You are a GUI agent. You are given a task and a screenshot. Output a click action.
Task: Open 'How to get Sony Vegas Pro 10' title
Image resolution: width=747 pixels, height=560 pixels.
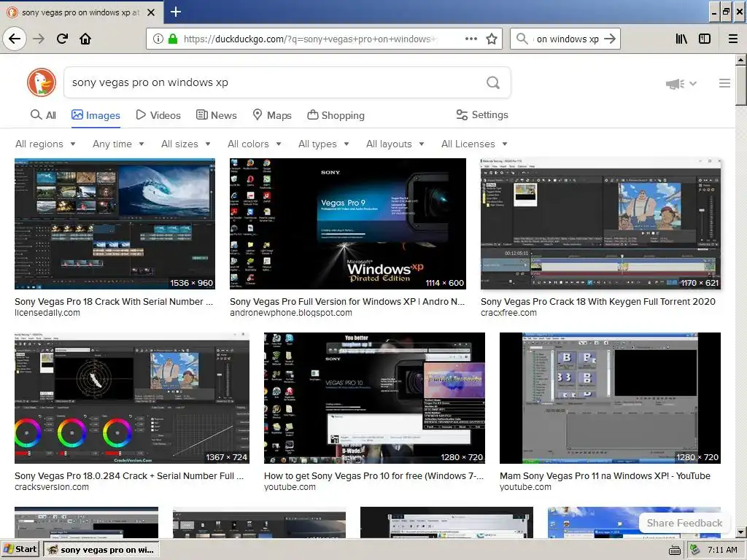(374, 475)
